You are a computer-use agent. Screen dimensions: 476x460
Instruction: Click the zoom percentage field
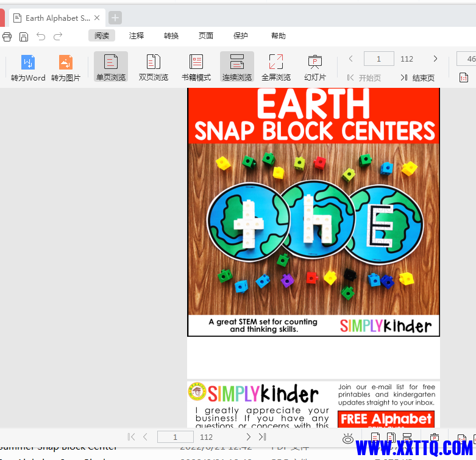(467, 59)
